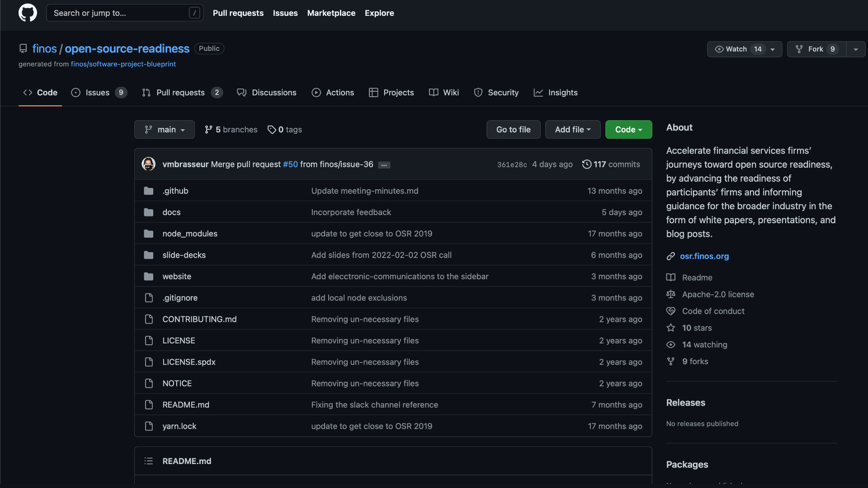Click the LICENSE file icon
This screenshot has width=868, height=488.
[149, 340]
